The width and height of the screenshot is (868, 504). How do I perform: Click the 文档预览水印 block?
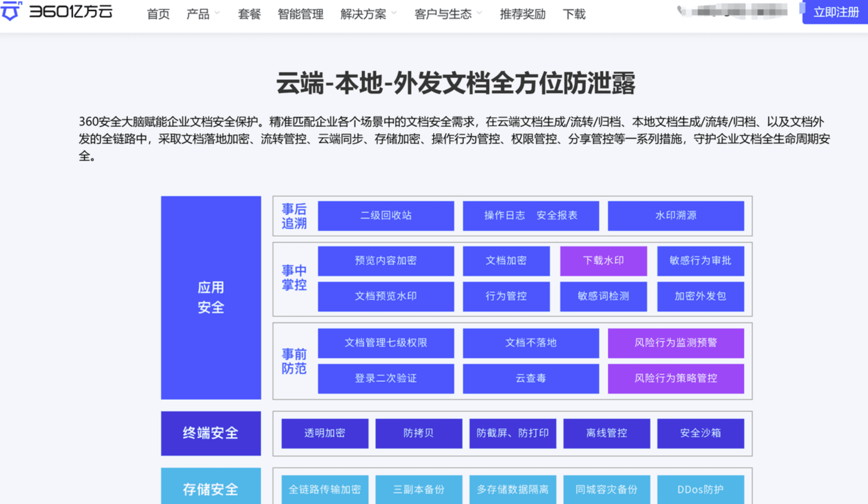pos(386,296)
